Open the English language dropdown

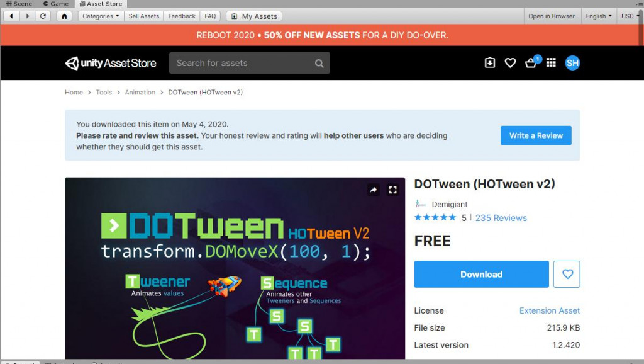[x=599, y=16]
